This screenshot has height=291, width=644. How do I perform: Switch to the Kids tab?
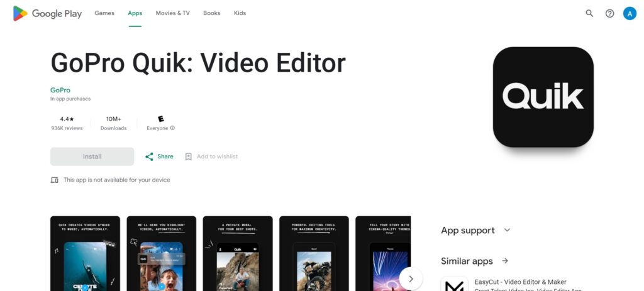coord(240,13)
